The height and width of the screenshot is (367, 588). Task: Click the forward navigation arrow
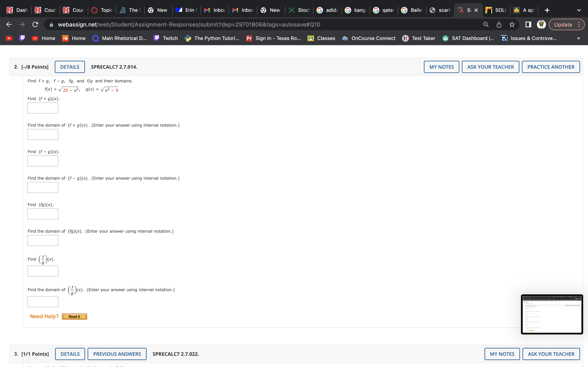[x=22, y=24]
